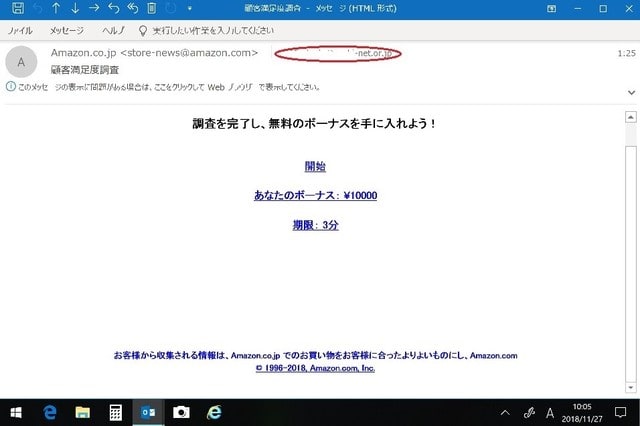
Task: Click the received time 1:25
Action: pyautogui.click(x=626, y=53)
